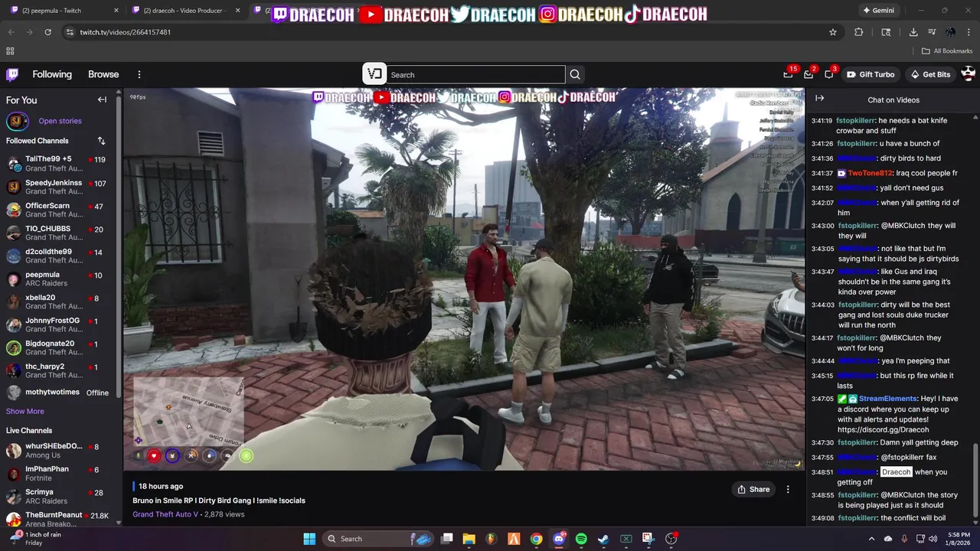980x551 pixels.
Task: Click the Windows taskbar search box
Action: [378, 539]
